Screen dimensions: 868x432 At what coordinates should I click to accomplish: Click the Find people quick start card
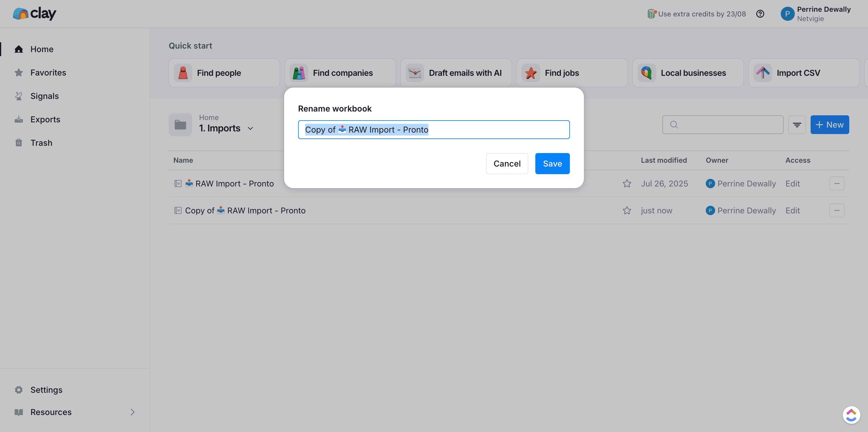[x=224, y=73]
